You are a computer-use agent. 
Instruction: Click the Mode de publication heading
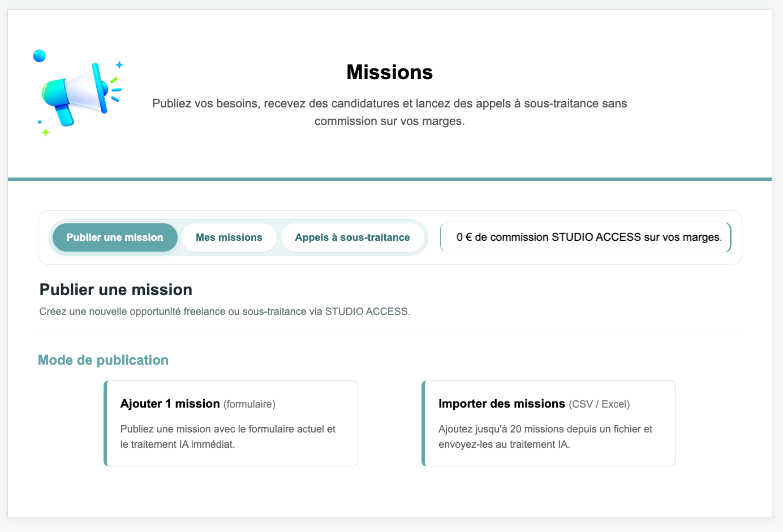point(103,360)
